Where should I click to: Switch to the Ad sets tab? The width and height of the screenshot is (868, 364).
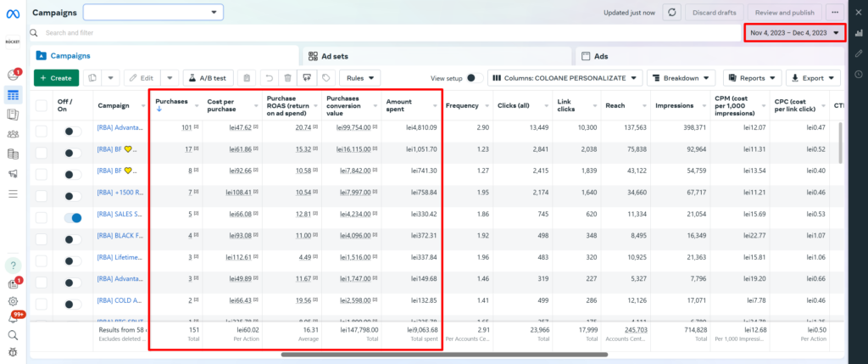[437, 56]
